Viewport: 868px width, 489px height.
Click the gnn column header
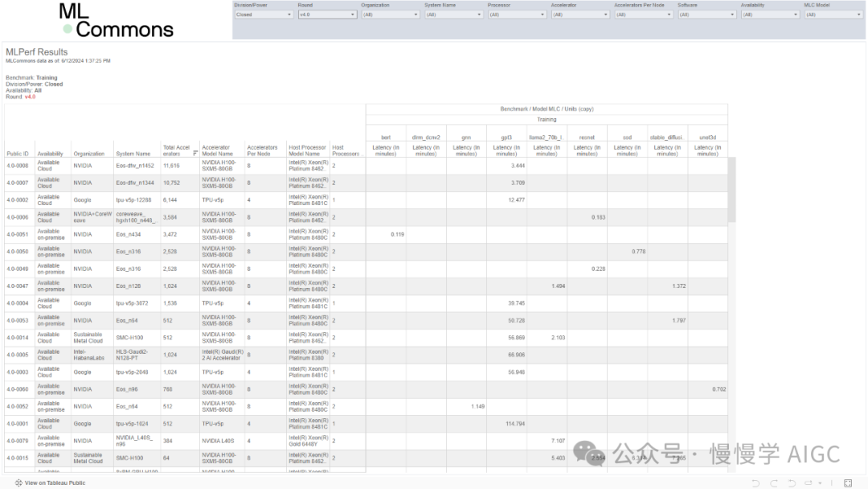466,138
